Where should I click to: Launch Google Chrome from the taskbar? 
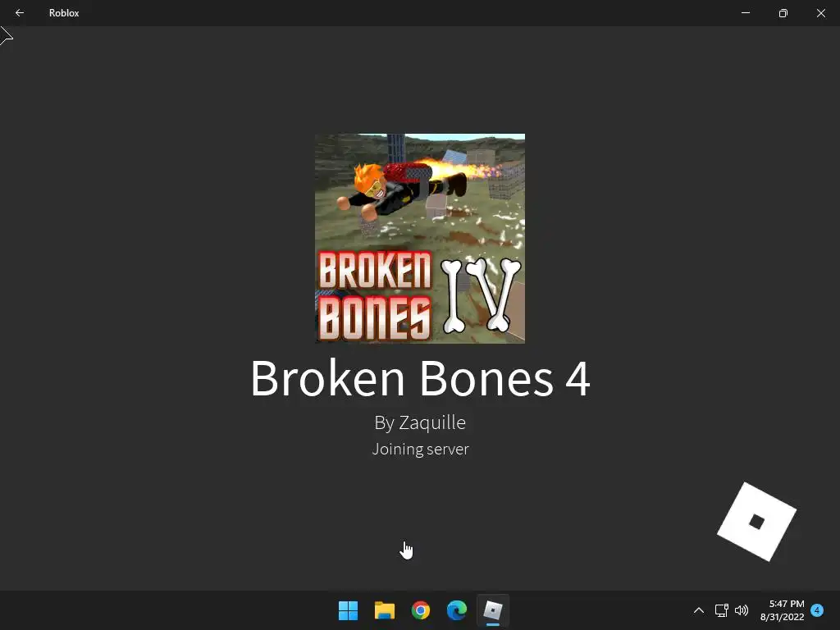click(421, 610)
